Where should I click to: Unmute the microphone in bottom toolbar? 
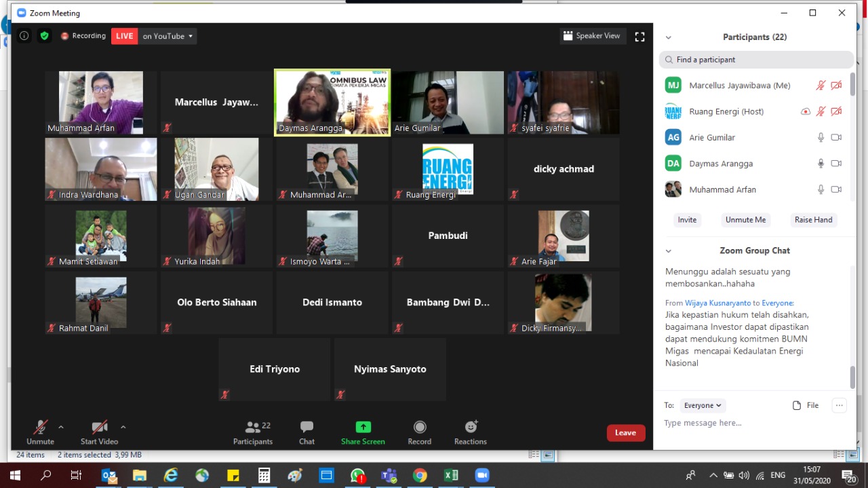(40, 428)
